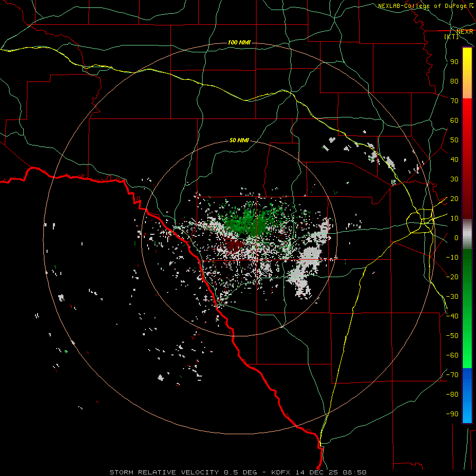
Task: Click the 90 value on the velocity scale
Action: tap(454, 62)
